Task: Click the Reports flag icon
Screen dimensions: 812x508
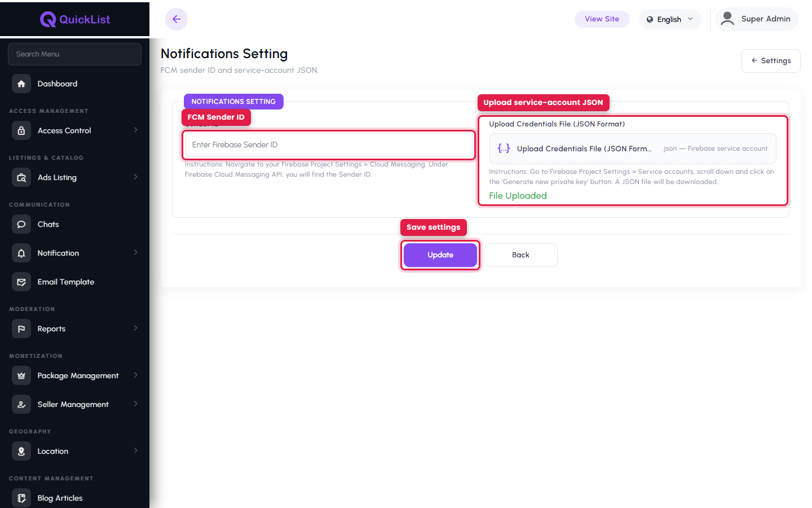Action: [x=21, y=329]
